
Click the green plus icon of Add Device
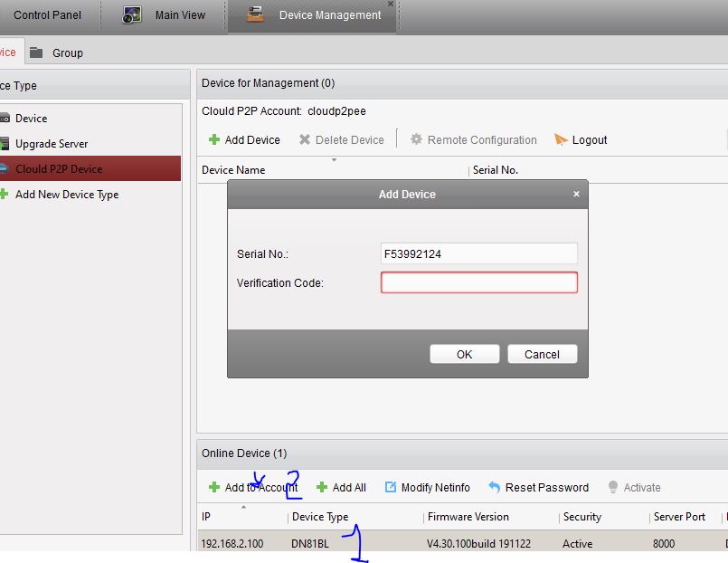[214, 139]
